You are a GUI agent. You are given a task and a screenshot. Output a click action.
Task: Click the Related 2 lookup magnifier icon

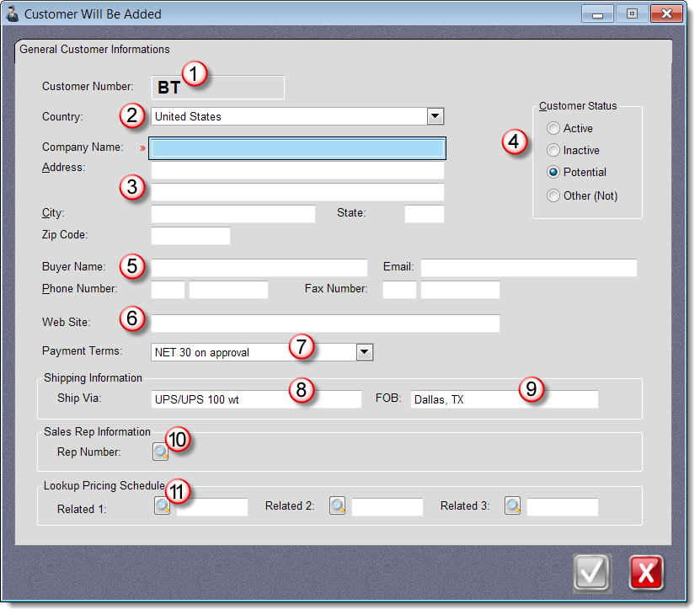pos(337,506)
